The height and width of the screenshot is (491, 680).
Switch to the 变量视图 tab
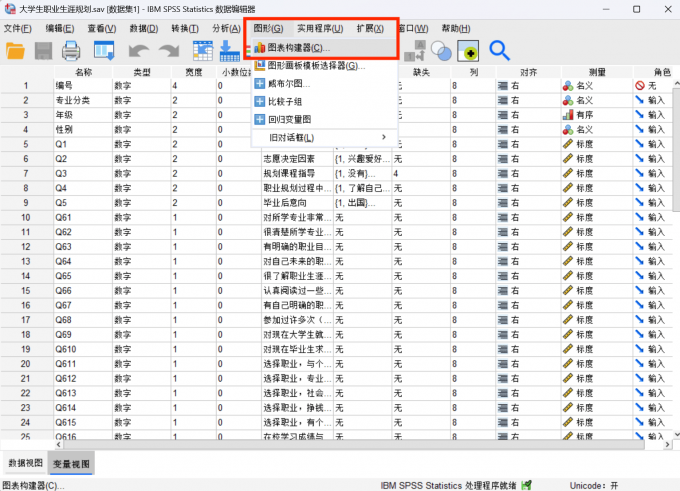tap(71, 463)
